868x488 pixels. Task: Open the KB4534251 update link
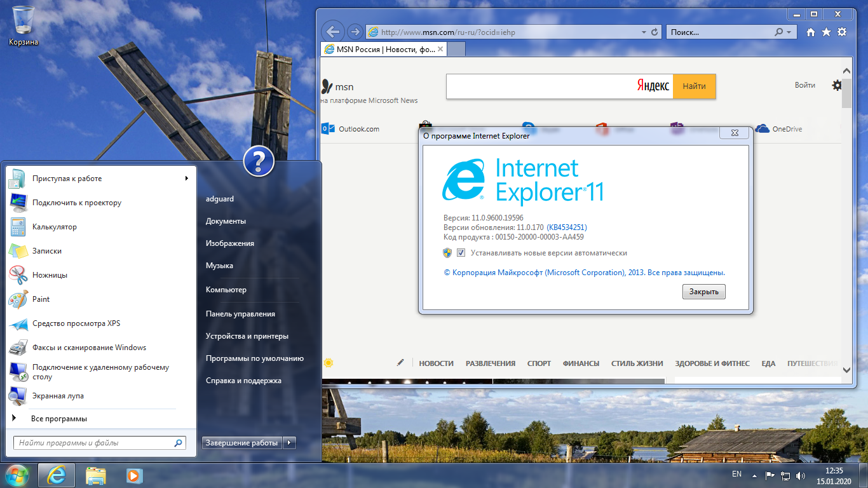(567, 227)
